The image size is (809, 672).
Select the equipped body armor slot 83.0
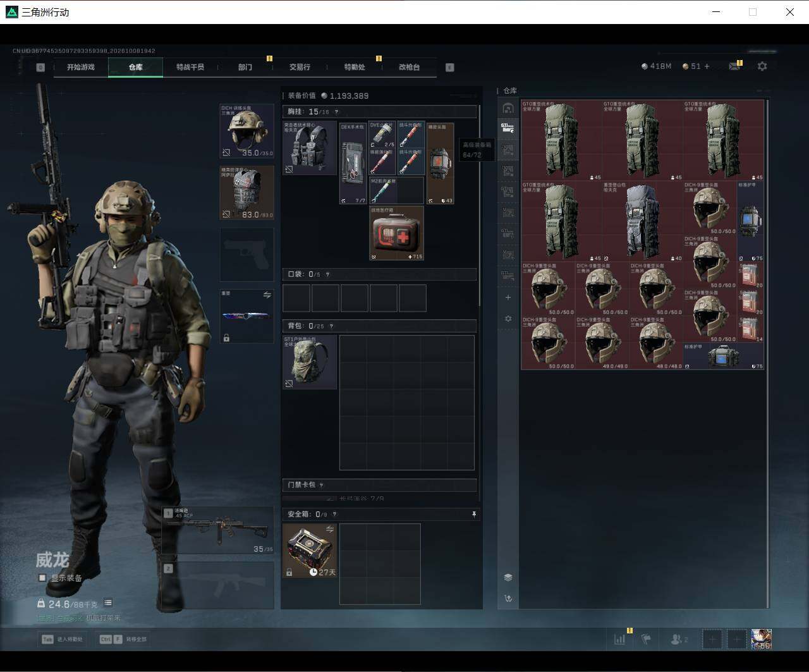[246, 193]
